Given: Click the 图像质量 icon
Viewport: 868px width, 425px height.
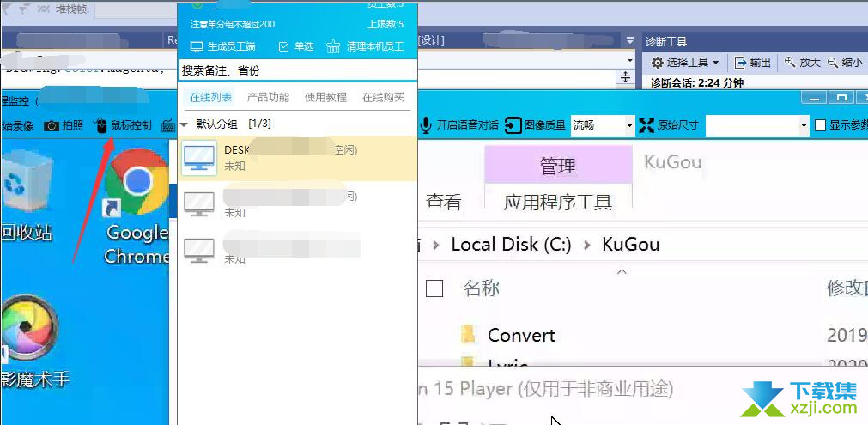Looking at the screenshot, I should [x=513, y=125].
